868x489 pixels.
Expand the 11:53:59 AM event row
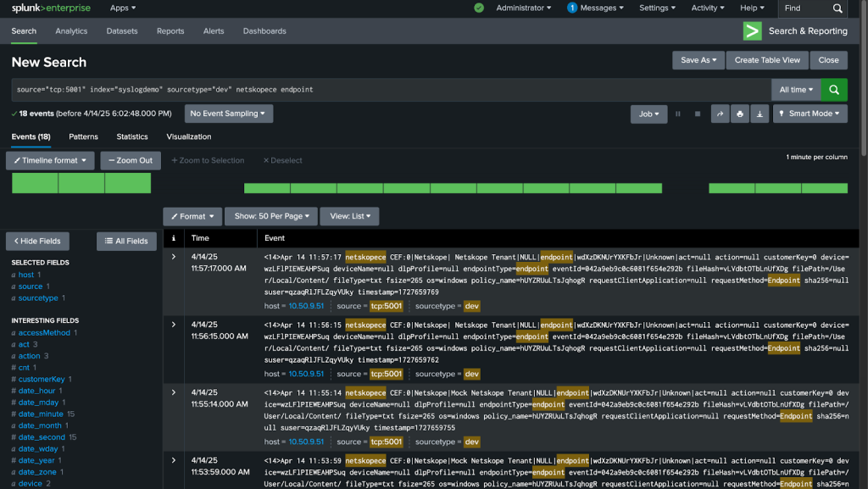173,460
